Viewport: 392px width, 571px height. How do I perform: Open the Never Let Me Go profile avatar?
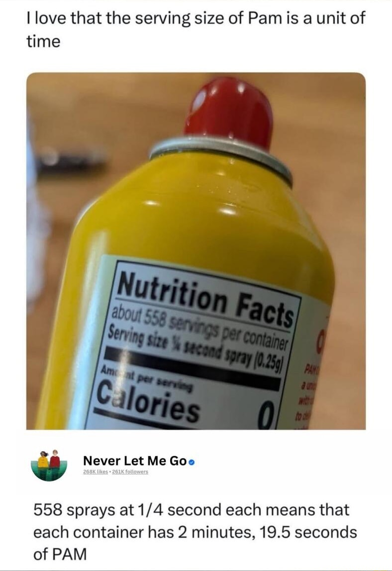coord(49,465)
